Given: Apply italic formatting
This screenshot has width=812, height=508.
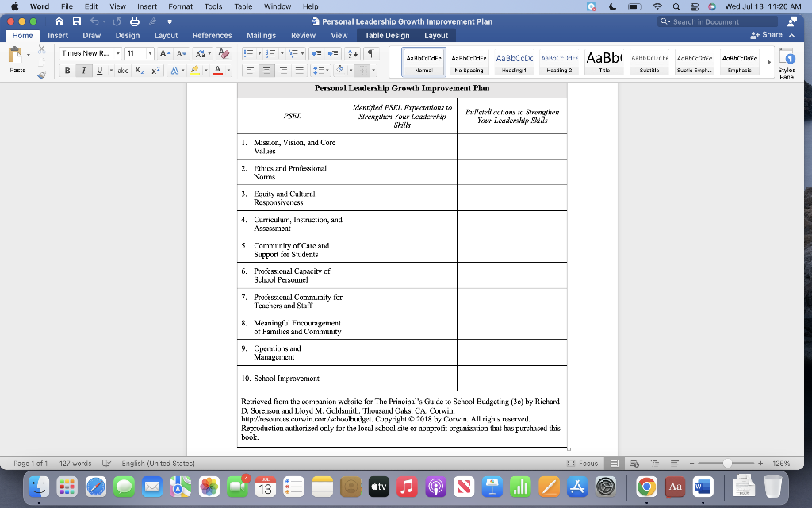Looking at the screenshot, I should coord(82,70).
